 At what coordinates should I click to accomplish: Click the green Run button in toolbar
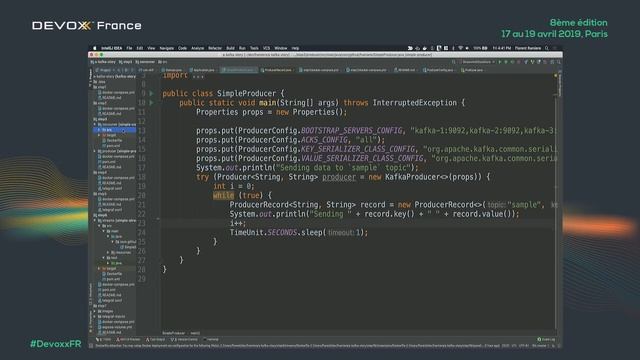pos(500,62)
